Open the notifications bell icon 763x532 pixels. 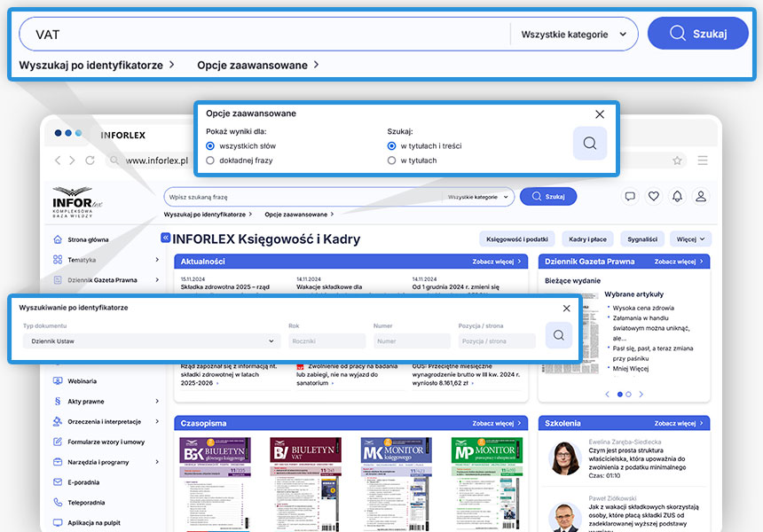point(677,196)
